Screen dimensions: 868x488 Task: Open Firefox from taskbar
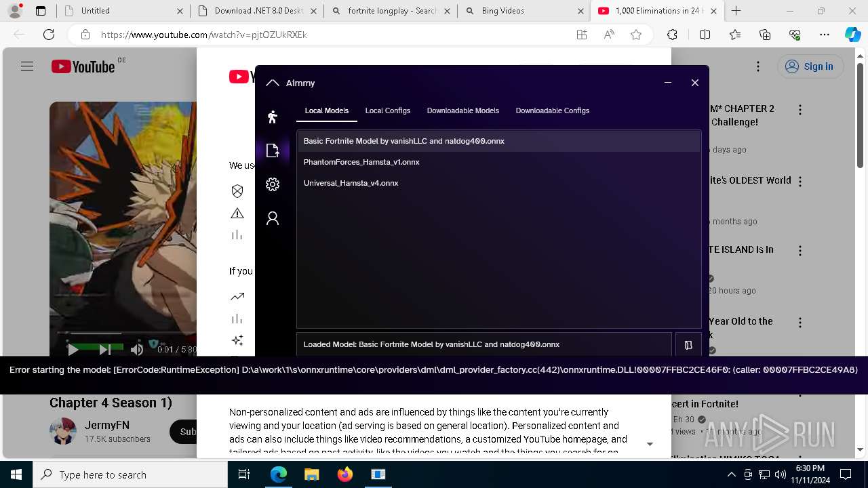point(344,474)
